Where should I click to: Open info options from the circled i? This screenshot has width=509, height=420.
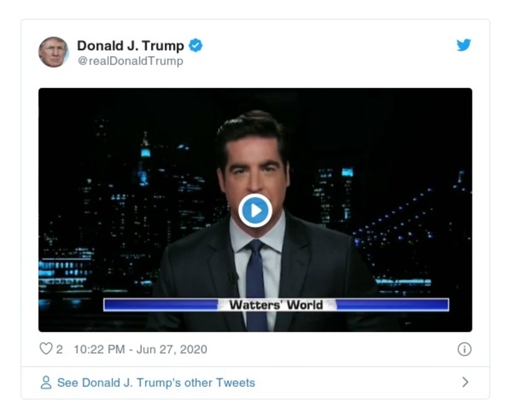pos(464,348)
